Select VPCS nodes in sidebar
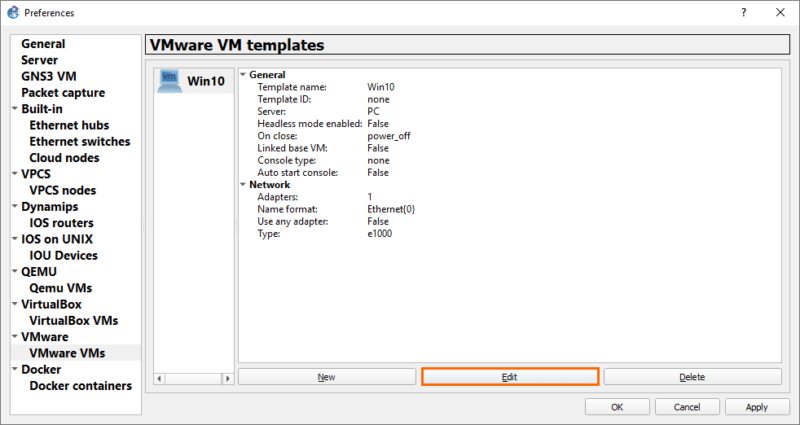 click(63, 190)
